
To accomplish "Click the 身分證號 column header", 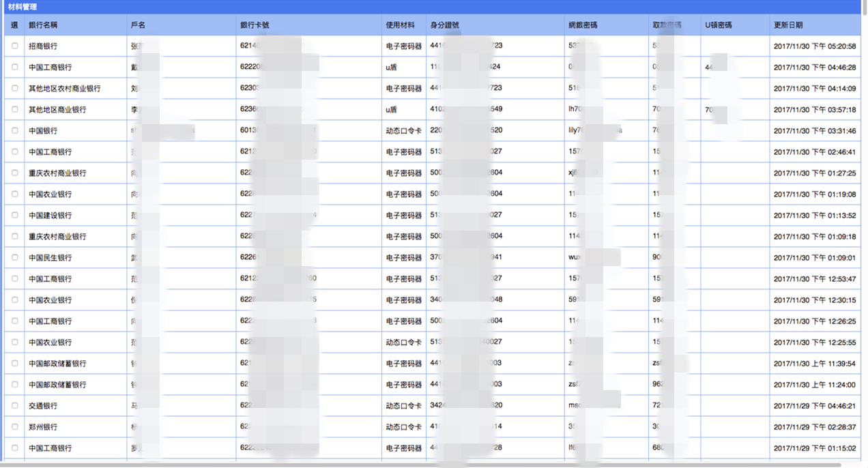I will tap(445, 25).
